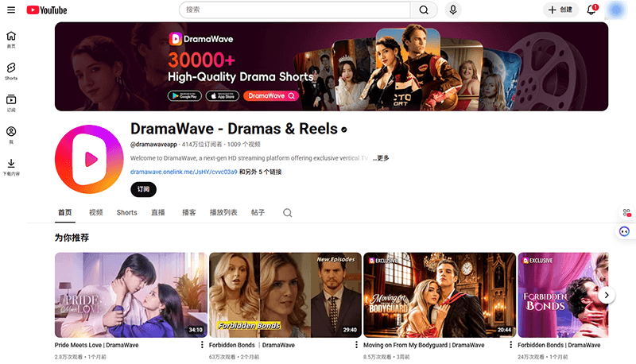The image size is (636, 364).
Task: Open Subscriptions in the sidebar
Action: point(11,103)
